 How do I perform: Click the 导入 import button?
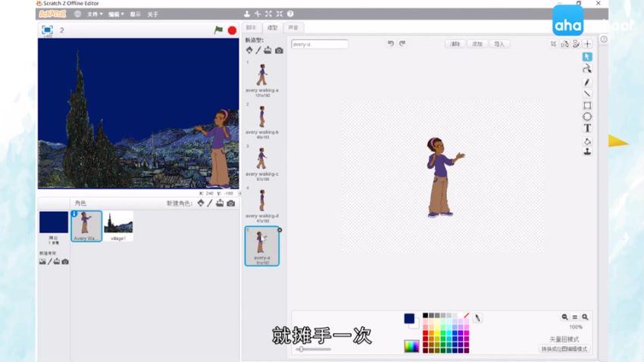click(x=499, y=44)
